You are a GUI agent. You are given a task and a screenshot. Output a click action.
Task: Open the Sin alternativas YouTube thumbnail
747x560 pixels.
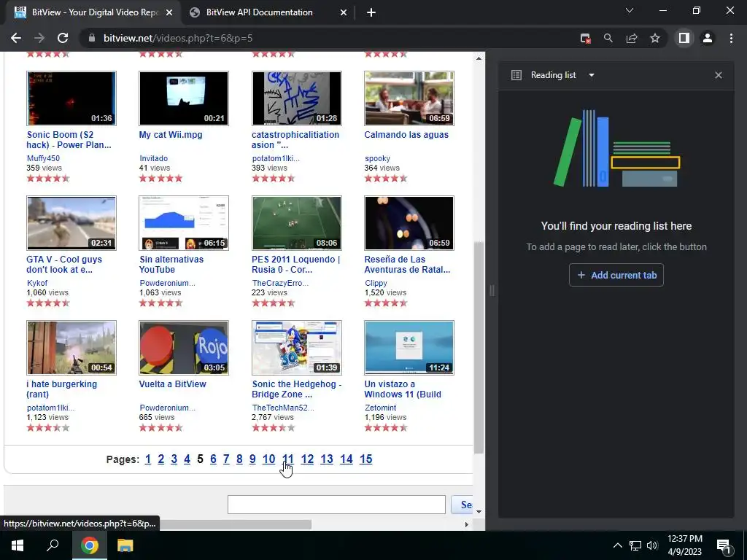click(184, 223)
